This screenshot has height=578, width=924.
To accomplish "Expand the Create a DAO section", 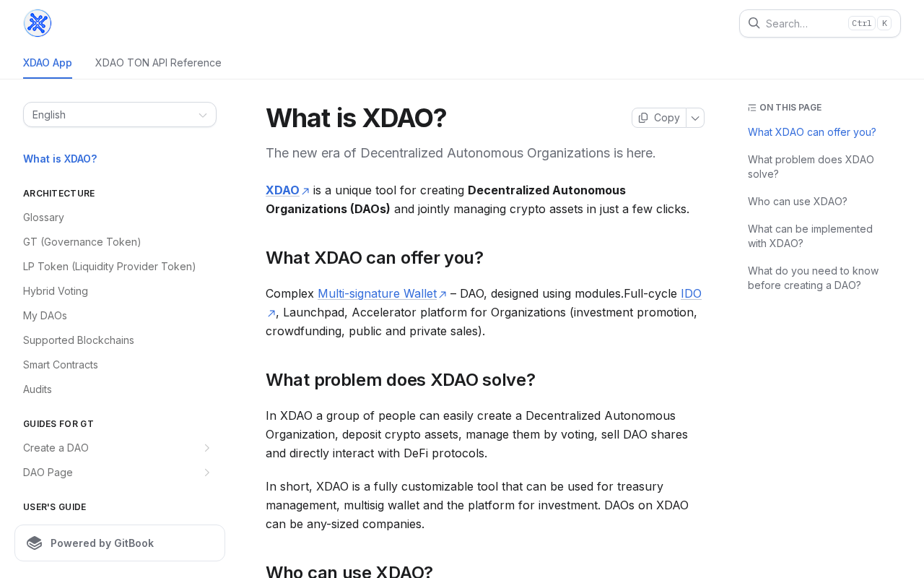I will click(206, 448).
